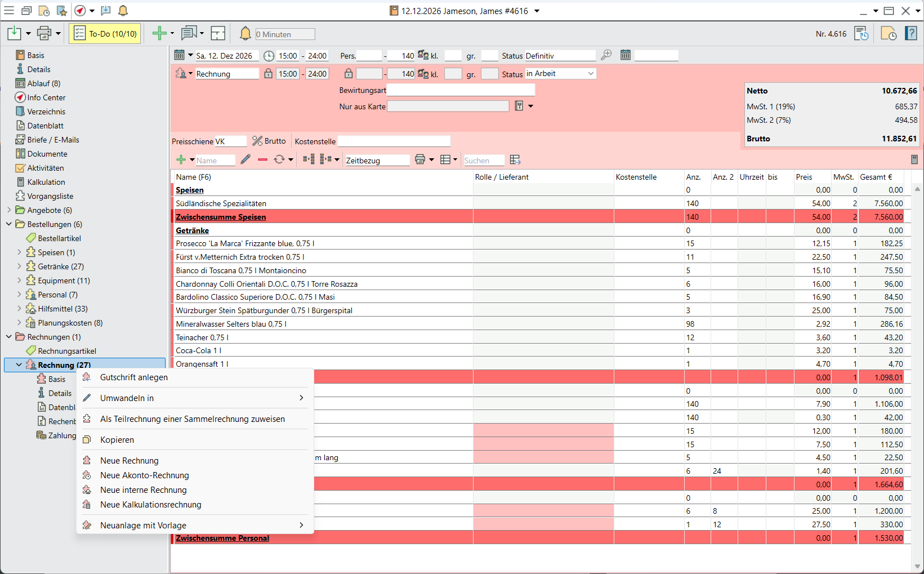The height and width of the screenshot is (574, 924).
Task: Click the clock icon before the 15:00 time field
Action: 269,56
